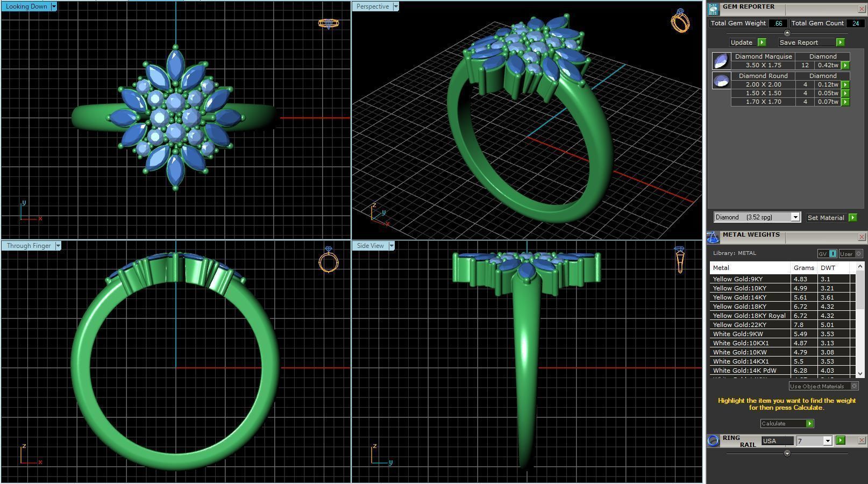Open the Diamond (3.52 spg) material dropdown
Screen dimensions: 868x484
coord(795,217)
